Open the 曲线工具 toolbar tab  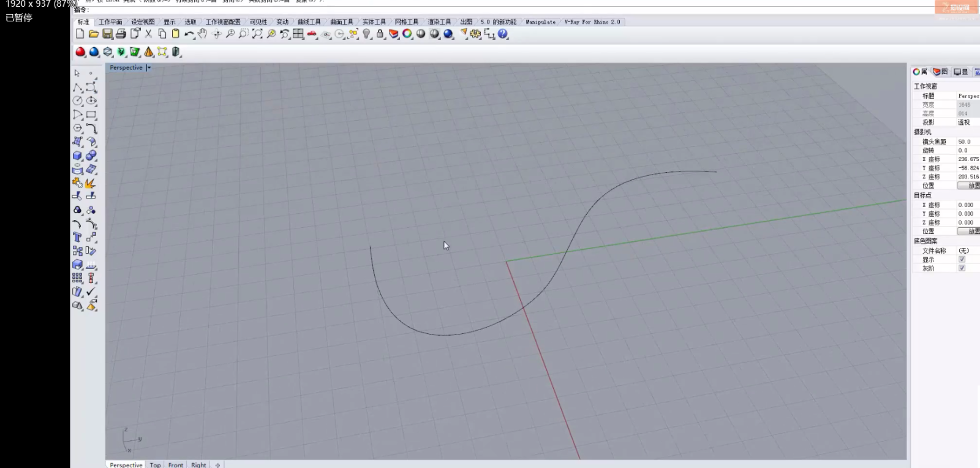click(309, 22)
